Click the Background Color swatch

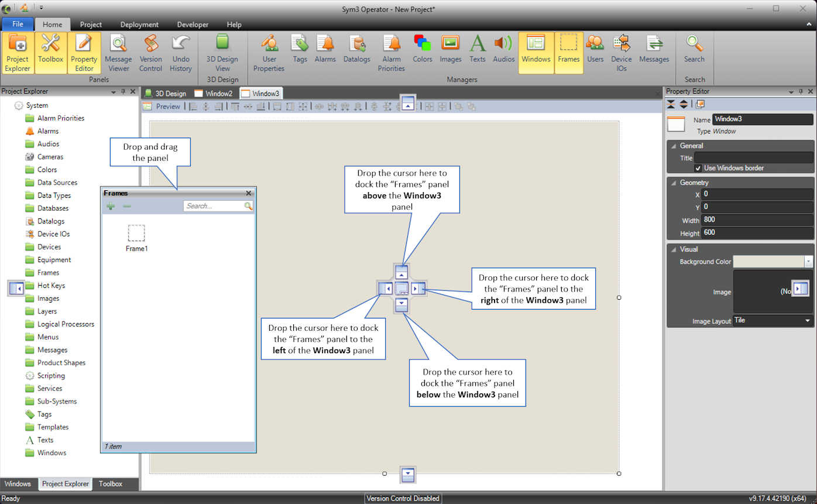pyautogui.click(x=768, y=262)
